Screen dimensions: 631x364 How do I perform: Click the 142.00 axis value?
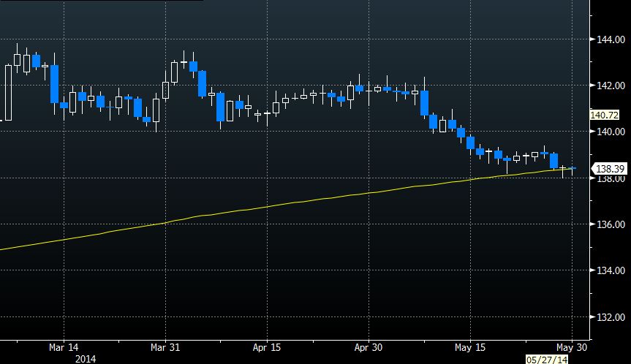pos(611,86)
